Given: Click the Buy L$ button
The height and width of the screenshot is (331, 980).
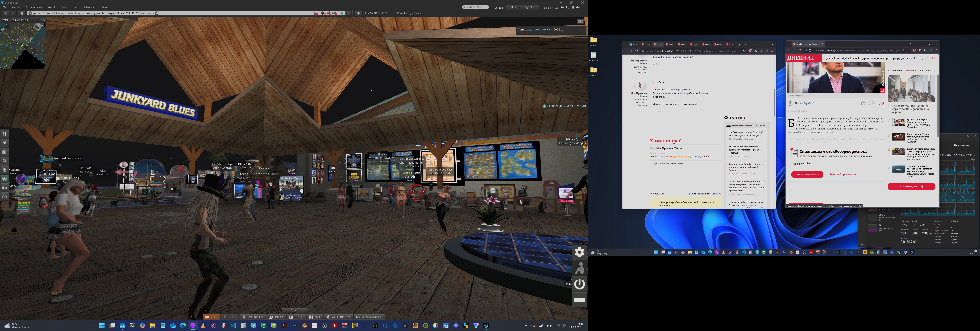Looking at the screenshot, I should 515,7.
